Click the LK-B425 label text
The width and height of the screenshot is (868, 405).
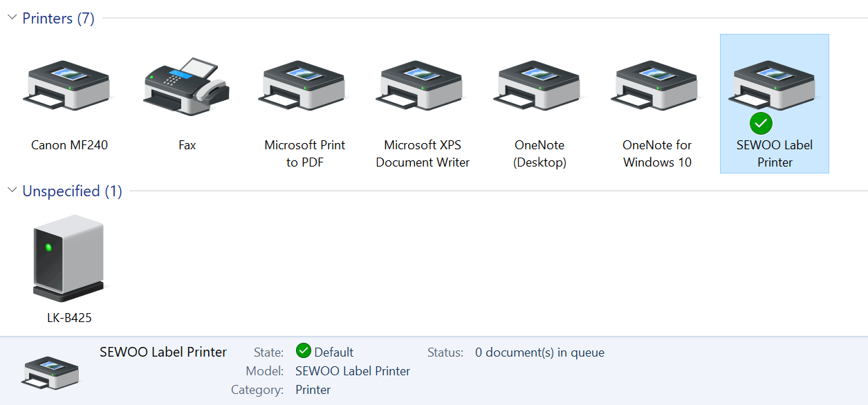click(69, 318)
